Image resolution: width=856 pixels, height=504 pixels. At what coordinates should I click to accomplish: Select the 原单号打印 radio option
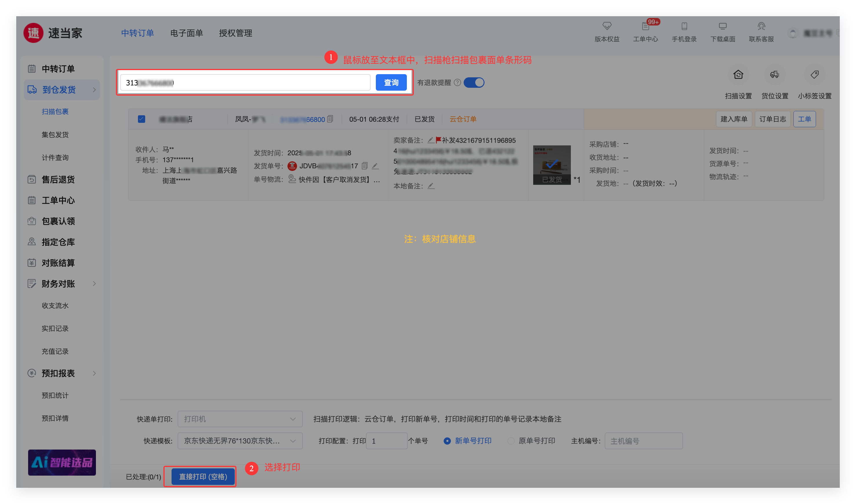511,441
